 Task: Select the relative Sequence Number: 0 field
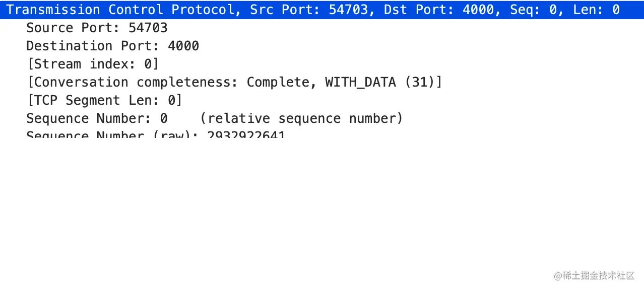97,118
